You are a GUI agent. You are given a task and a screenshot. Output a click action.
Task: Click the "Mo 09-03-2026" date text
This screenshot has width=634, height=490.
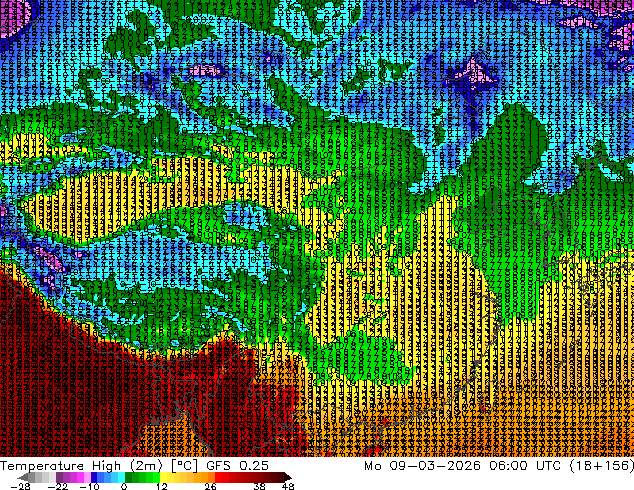[x=423, y=466]
